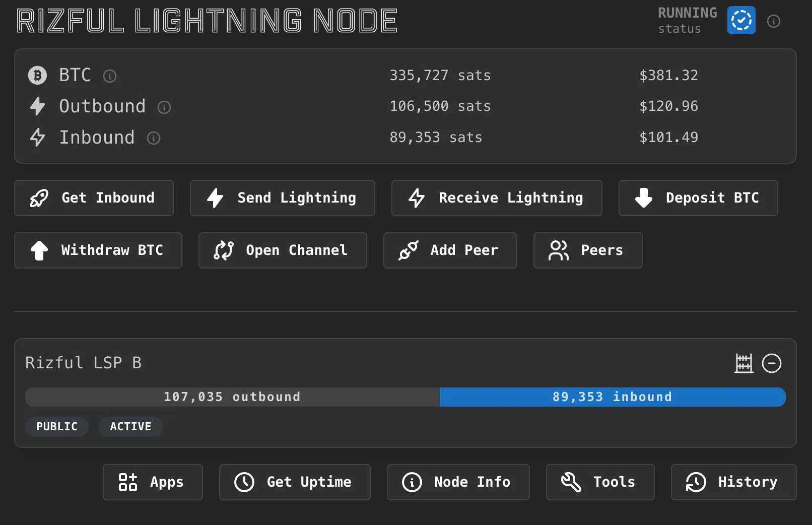Click the Send Lightning button
The width and height of the screenshot is (812, 525).
click(282, 198)
